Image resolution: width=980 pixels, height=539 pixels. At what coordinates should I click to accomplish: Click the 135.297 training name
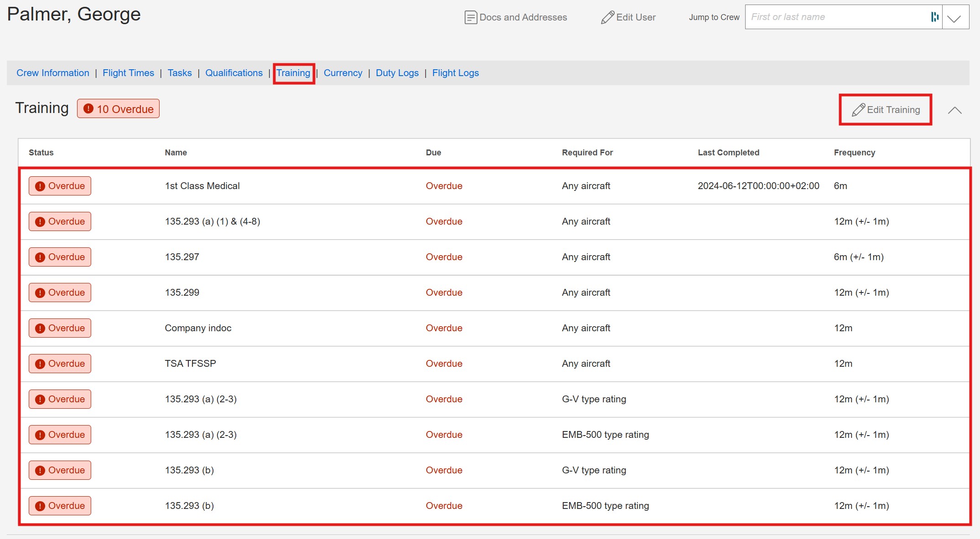coord(182,257)
